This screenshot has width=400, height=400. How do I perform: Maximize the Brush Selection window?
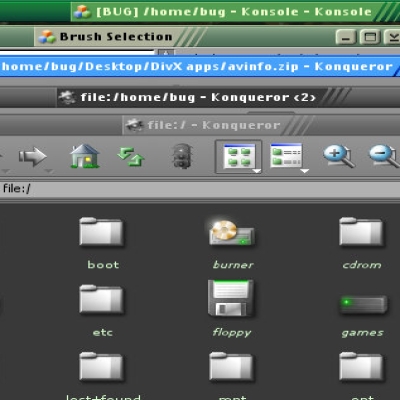coord(370,37)
